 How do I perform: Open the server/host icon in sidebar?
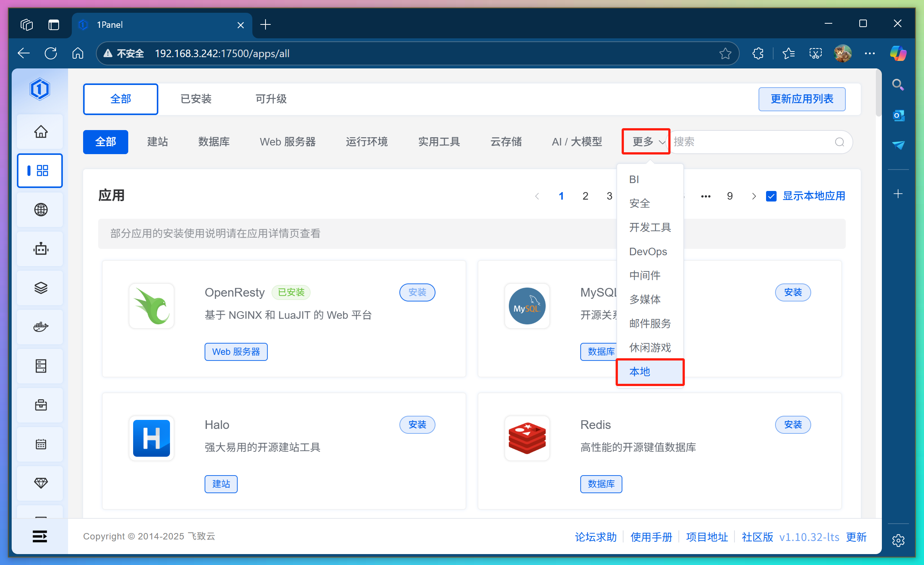(40, 366)
